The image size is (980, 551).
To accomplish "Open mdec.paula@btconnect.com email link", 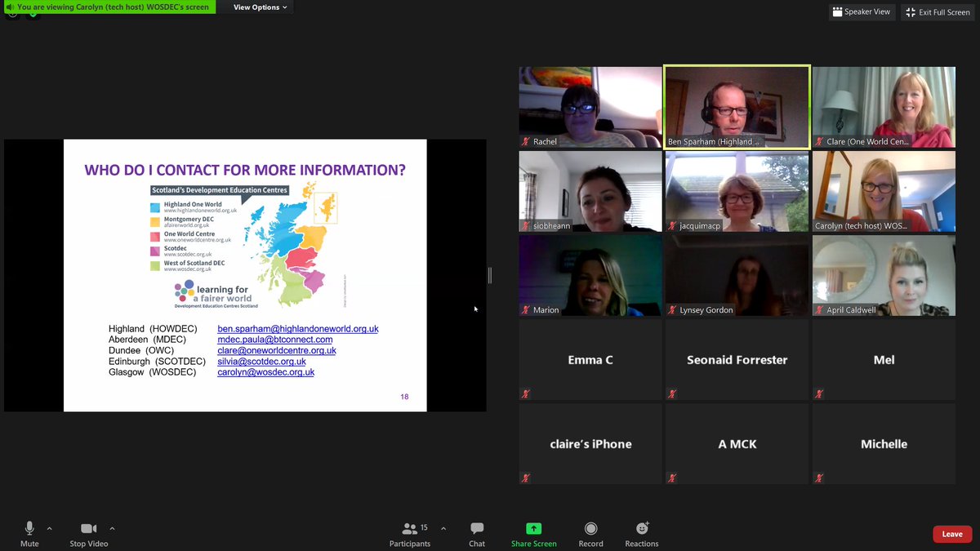I will [275, 339].
